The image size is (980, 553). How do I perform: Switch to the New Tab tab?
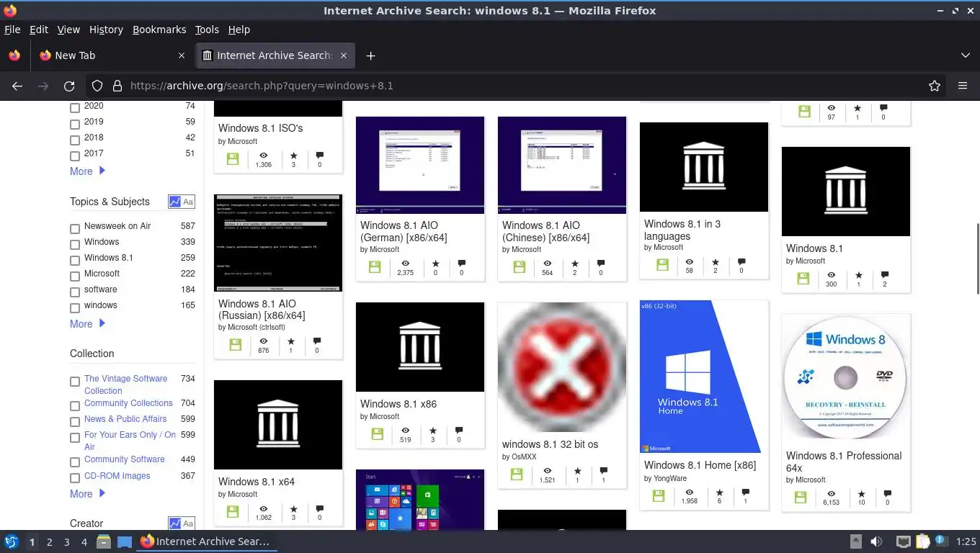coord(112,55)
